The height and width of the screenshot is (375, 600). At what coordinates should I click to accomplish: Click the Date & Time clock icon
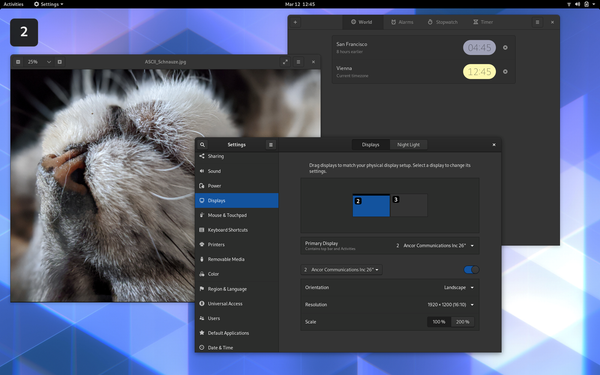tap(202, 347)
